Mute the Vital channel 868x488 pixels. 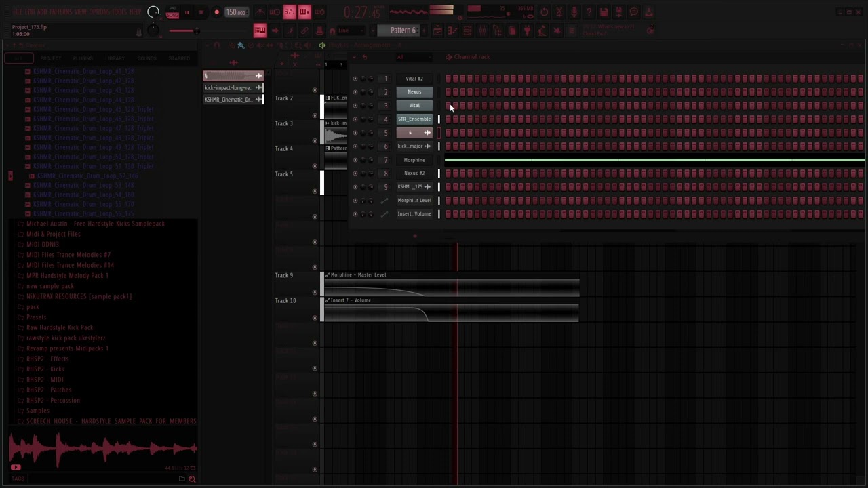point(355,106)
